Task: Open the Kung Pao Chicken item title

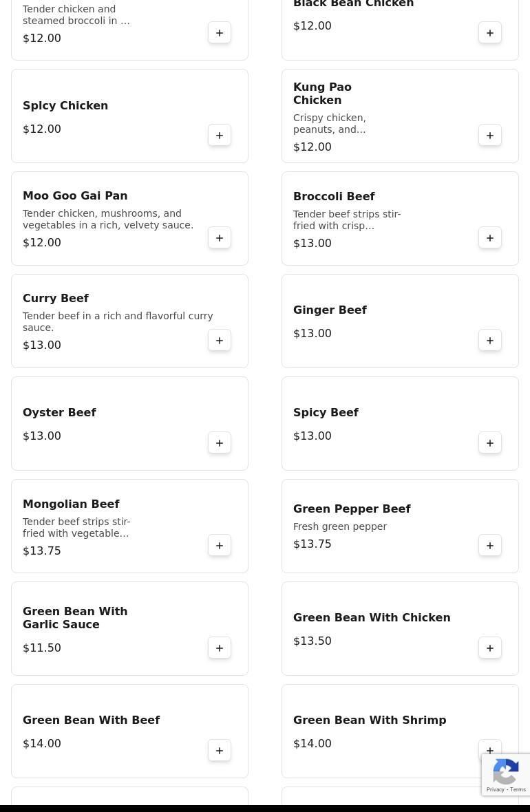Action: click(322, 94)
